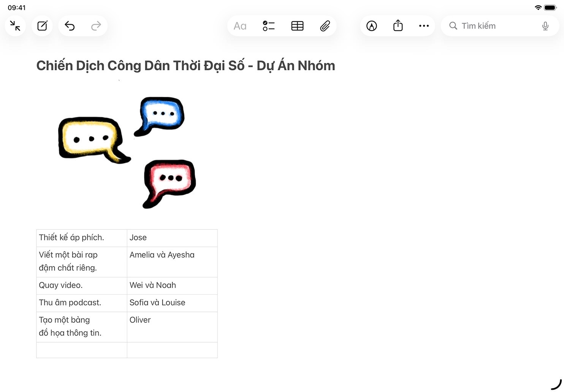The image size is (564, 392).
Task: Click the 'Thiết kế áp phích.' table cell
Action: tap(81, 238)
